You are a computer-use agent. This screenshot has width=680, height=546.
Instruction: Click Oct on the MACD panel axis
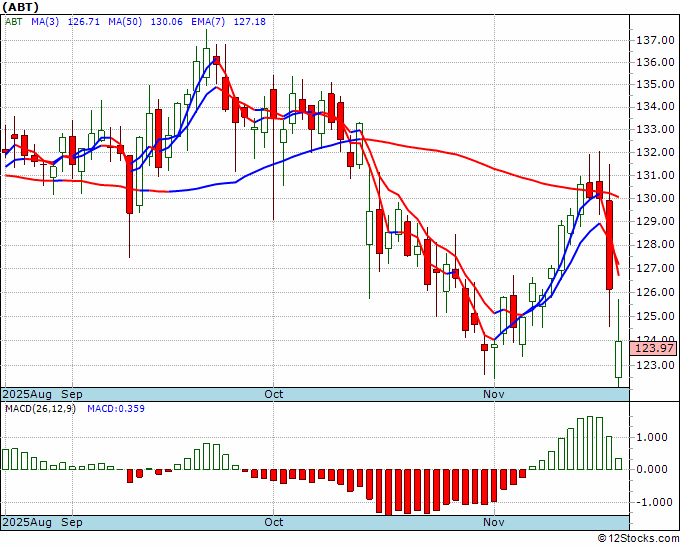pyautogui.click(x=274, y=522)
